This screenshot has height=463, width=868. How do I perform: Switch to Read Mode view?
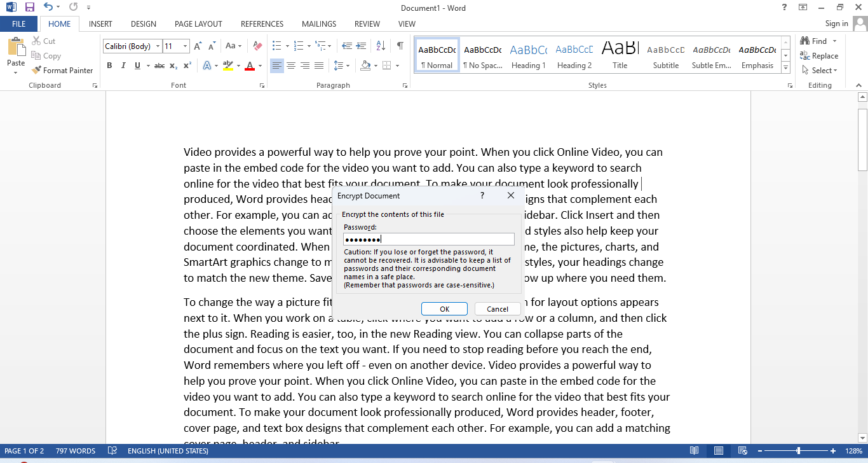click(x=695, y=451)
